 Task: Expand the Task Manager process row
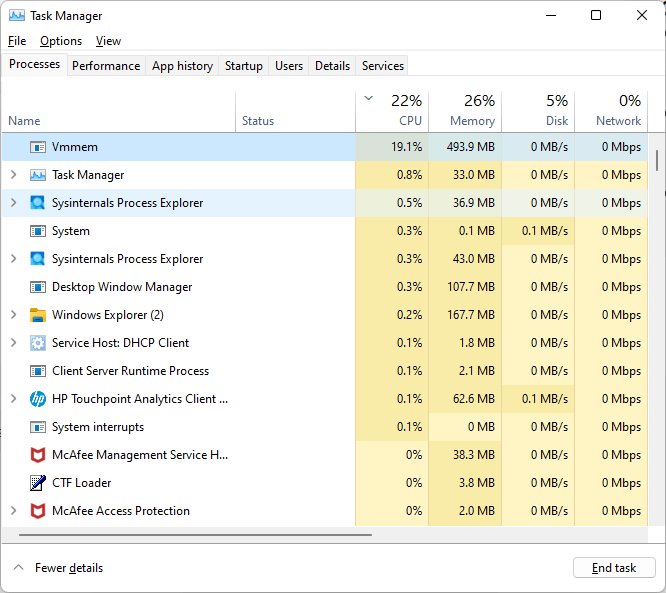[14, 175]
